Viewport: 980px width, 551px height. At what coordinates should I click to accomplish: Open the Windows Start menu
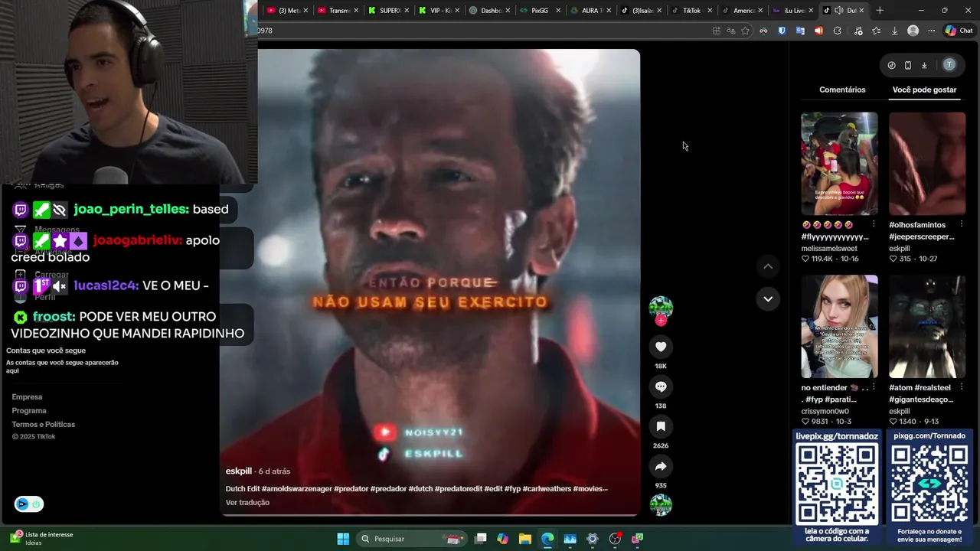(x=343, y=539)
